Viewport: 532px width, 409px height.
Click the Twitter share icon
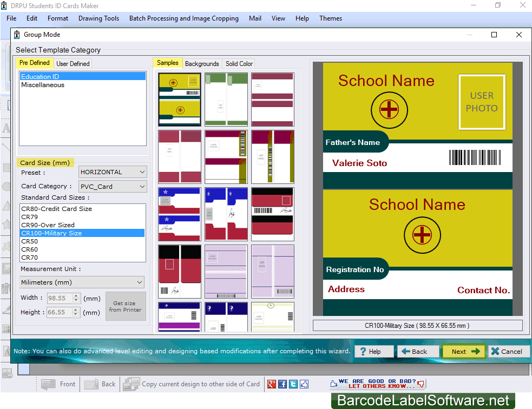pyautogui.click(x=293, y=384)
